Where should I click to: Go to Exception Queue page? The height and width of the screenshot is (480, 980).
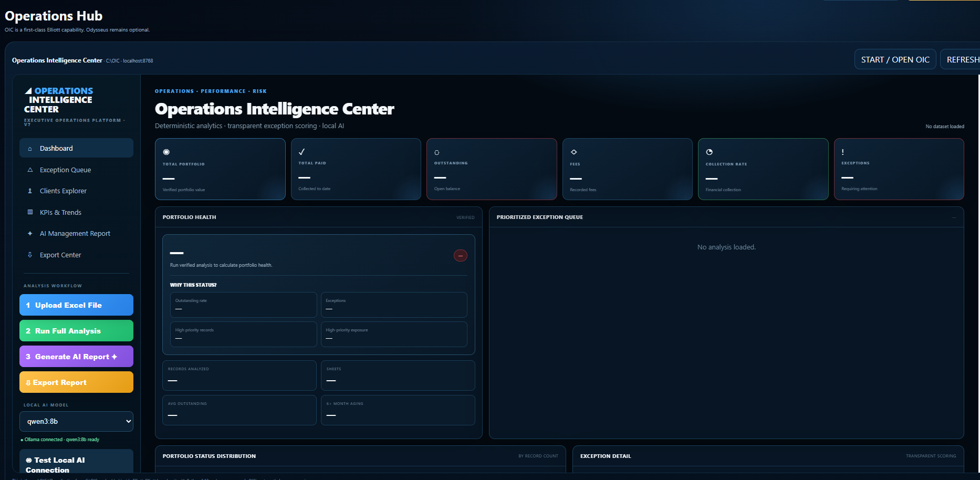click(x=76, y=170)
